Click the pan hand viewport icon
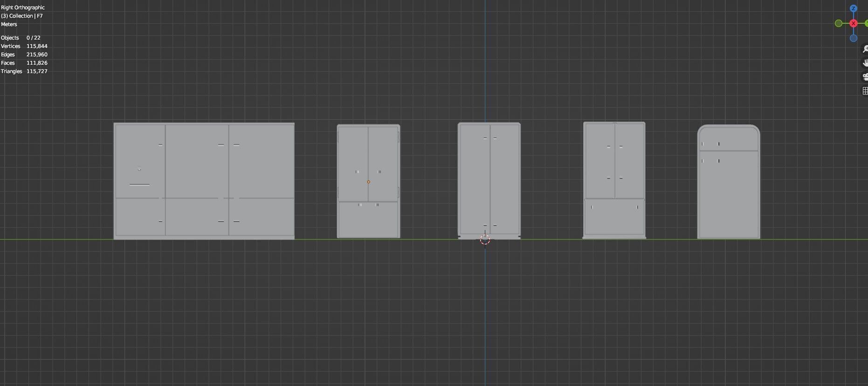868x386 pixels. pyautogui.click(x=865, y=63)
